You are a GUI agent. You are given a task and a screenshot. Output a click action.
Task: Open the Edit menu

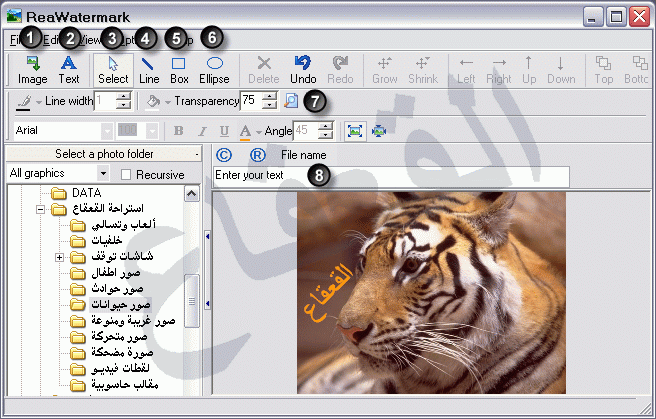pos(51,40)
